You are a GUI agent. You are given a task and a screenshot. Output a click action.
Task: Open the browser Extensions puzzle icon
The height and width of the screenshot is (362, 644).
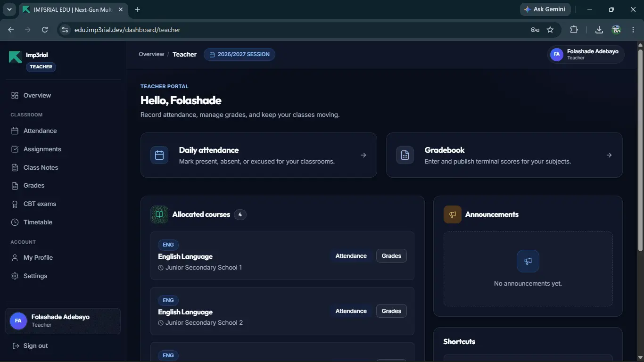[x=574, y=30]
